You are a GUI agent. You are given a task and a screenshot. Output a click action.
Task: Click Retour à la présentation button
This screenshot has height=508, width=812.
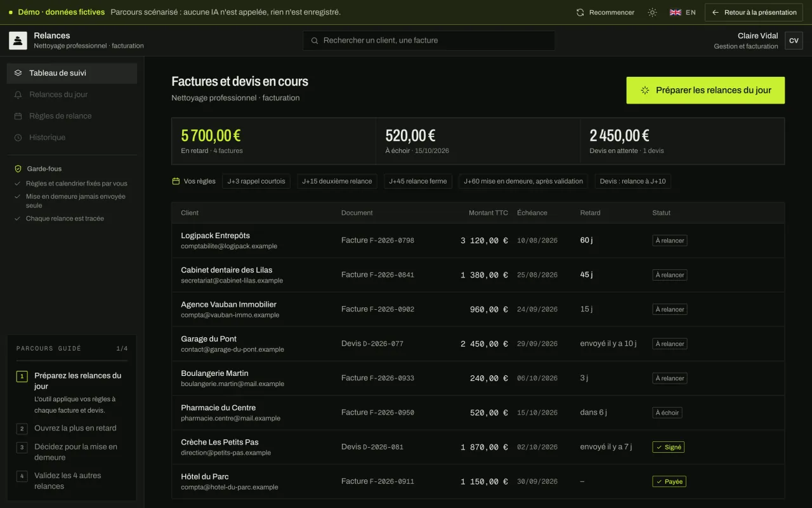click(x=754, y=12)
